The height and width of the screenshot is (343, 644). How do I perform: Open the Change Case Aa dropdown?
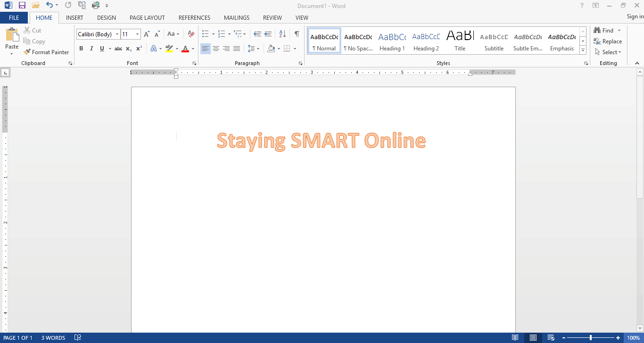[173, 34]
